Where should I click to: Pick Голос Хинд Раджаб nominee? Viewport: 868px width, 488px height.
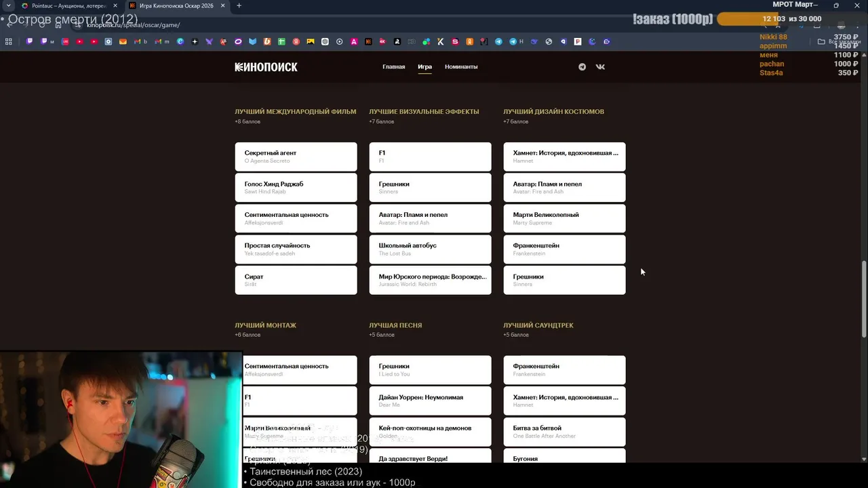click(296, 187)
